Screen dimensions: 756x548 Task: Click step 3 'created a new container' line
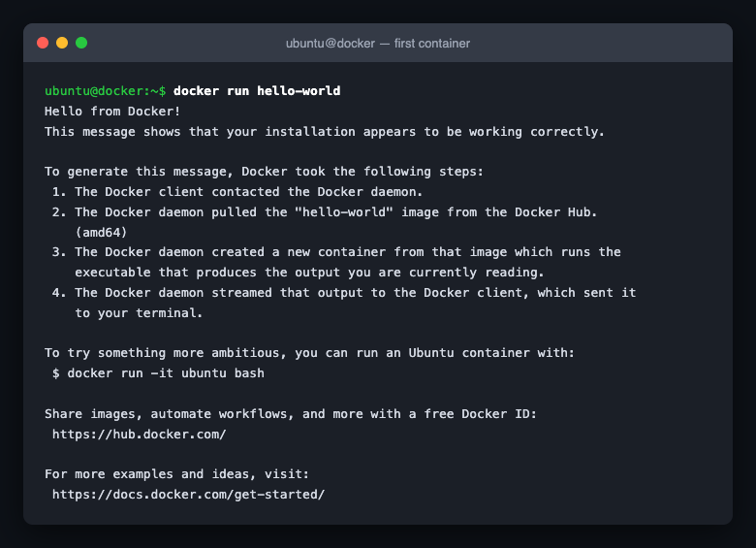(336, 252)
